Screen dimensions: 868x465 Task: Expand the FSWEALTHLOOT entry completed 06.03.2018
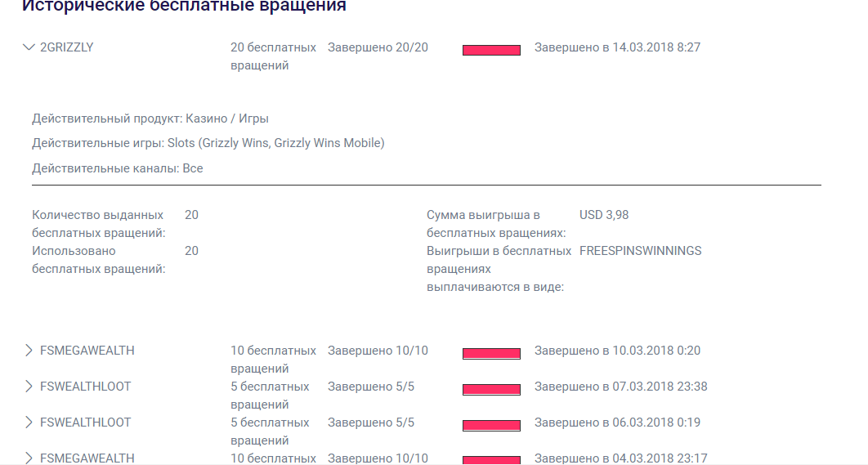click(x=29, y=423)
